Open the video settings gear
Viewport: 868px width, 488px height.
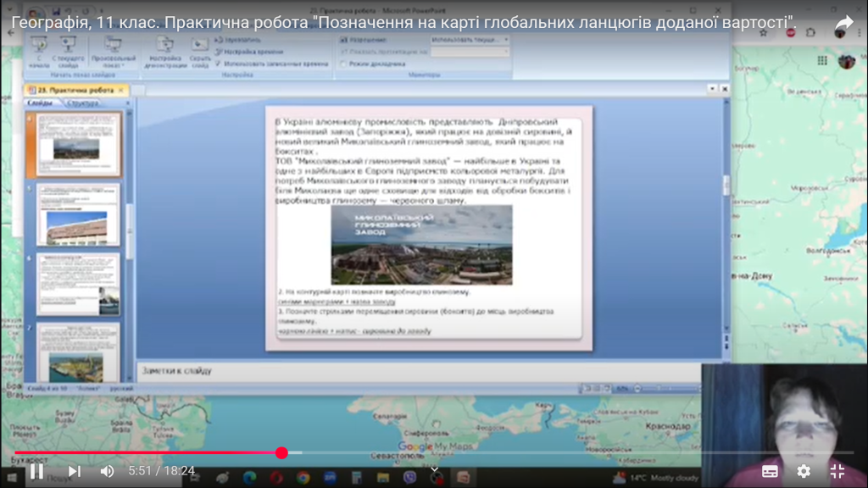[804, 471]
